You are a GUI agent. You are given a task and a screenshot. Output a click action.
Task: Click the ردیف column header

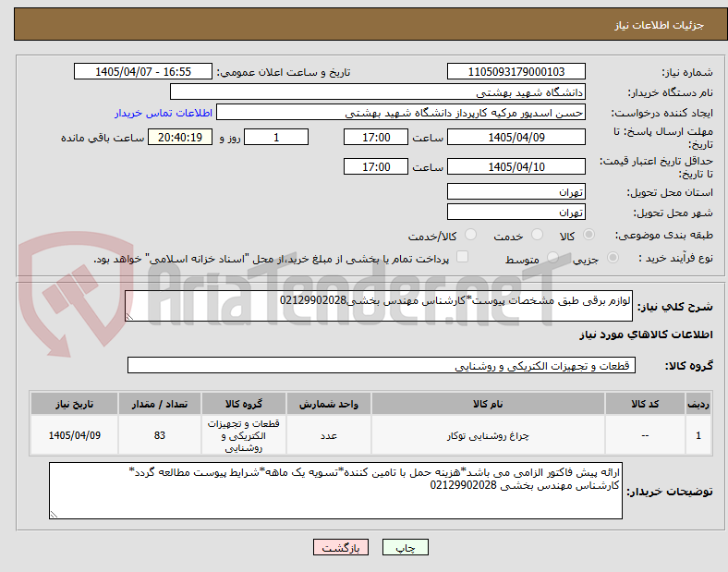tap(698, 404)
